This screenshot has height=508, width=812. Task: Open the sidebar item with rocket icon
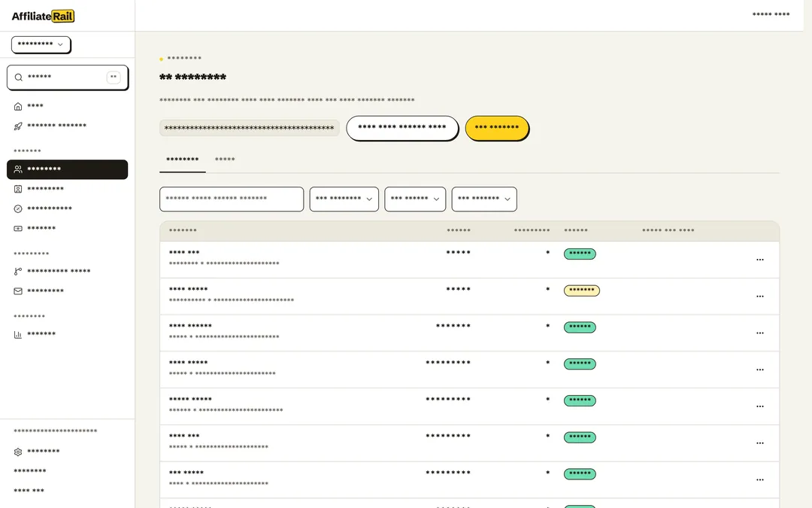pyautogui.click(x=68, y=126)
